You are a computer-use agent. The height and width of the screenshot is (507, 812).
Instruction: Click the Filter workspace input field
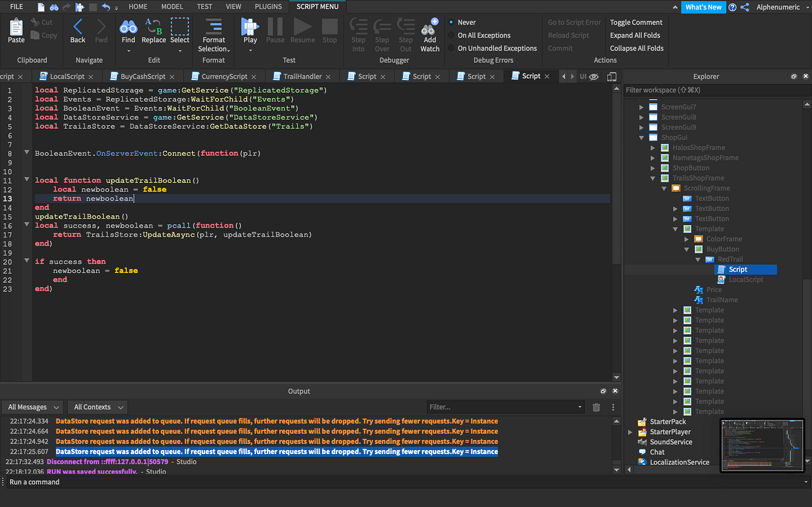pyautogui.click(x=694, y=89)
